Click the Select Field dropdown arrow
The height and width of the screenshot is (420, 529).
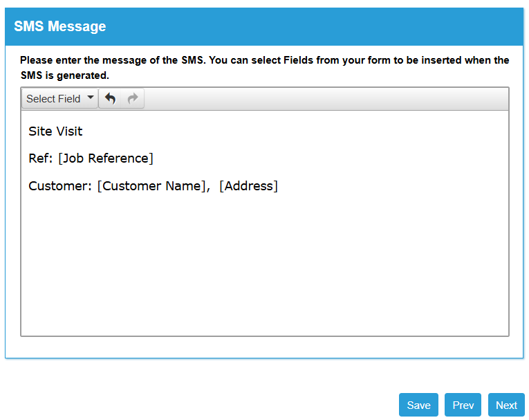click(x=90, y=98)
